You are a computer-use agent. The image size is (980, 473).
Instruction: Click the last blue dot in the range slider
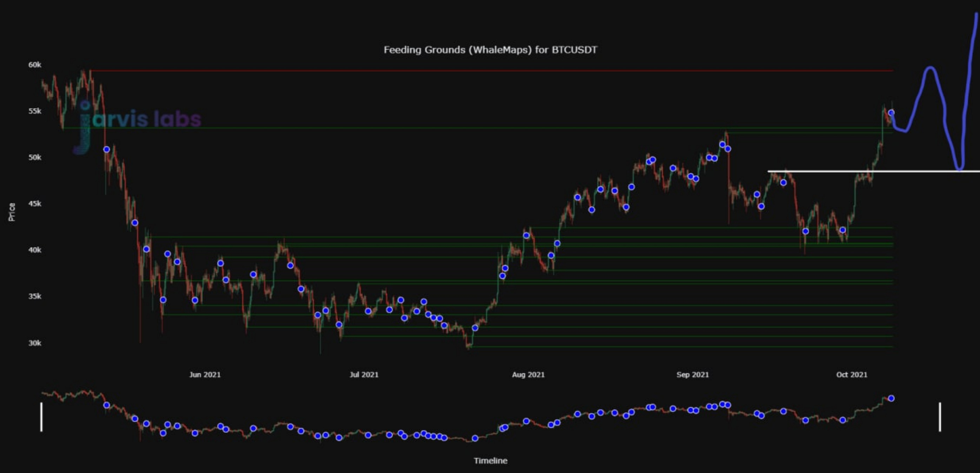click(x=891, y=398)
